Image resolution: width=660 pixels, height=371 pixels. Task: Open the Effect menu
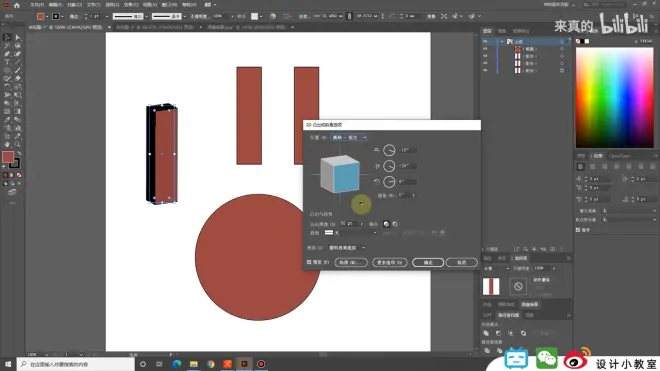[131, 5]
